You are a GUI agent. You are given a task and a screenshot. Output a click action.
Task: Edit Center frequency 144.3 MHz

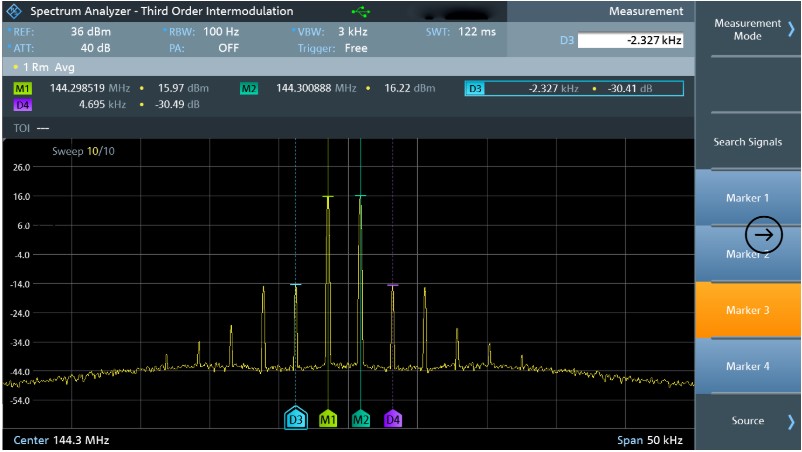coord(61,440)
